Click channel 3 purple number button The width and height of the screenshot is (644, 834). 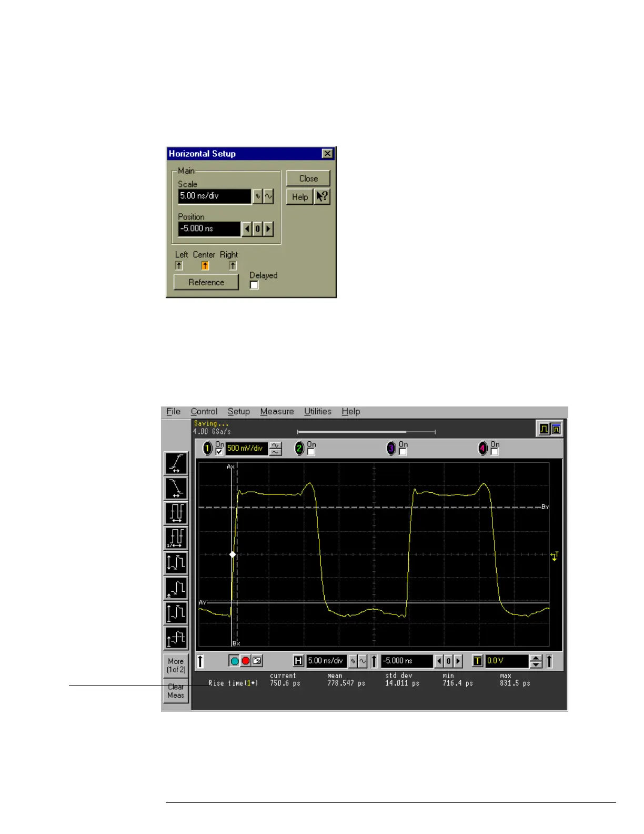(391, 449)
